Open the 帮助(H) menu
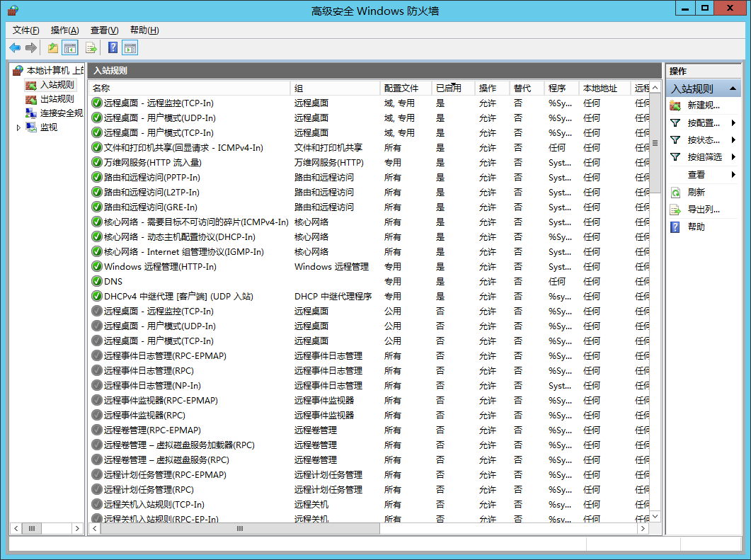The height and width of the screenshot is (560, 751). [x=144, y=30]
